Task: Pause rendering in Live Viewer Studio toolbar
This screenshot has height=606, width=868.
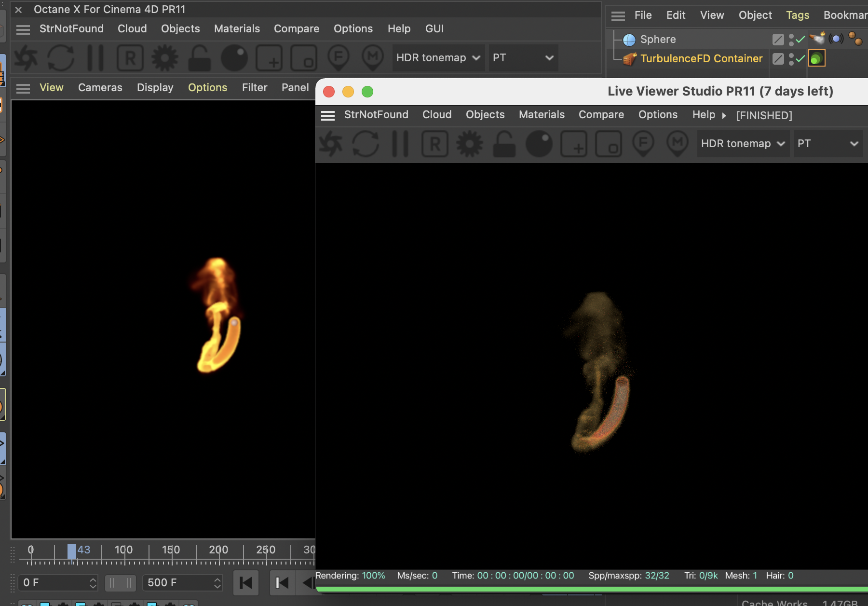Action: point(400,144)
